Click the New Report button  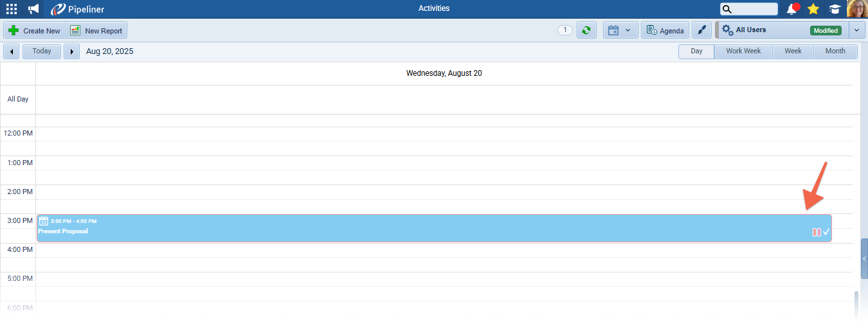click(x=96, y=30)
